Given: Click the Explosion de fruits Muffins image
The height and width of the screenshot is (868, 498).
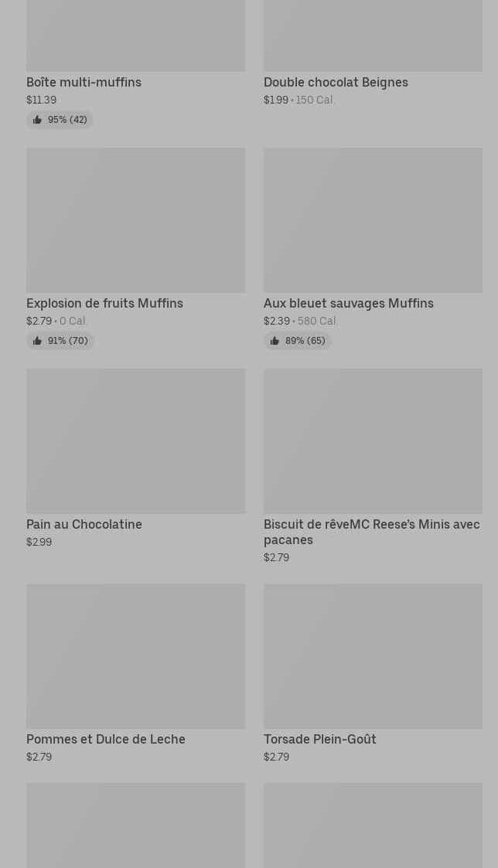Looking at the screenshot, I should (x=135, y=220).
